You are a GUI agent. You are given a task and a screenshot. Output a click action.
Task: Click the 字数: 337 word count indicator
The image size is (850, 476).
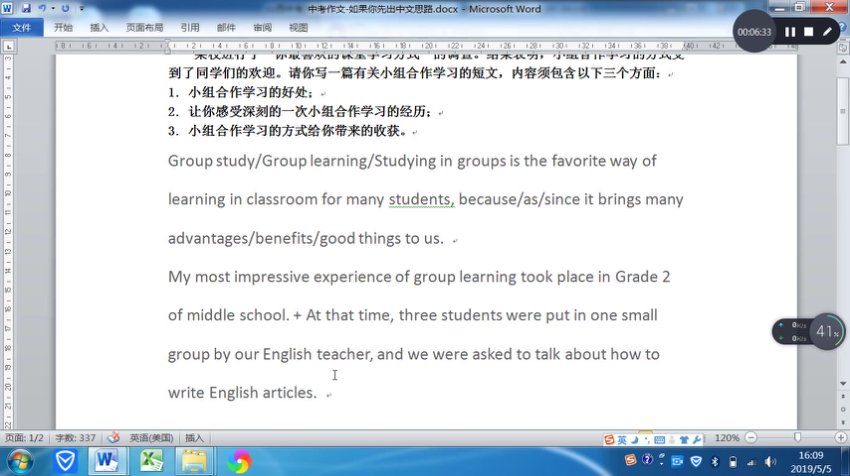pos(76,438)
